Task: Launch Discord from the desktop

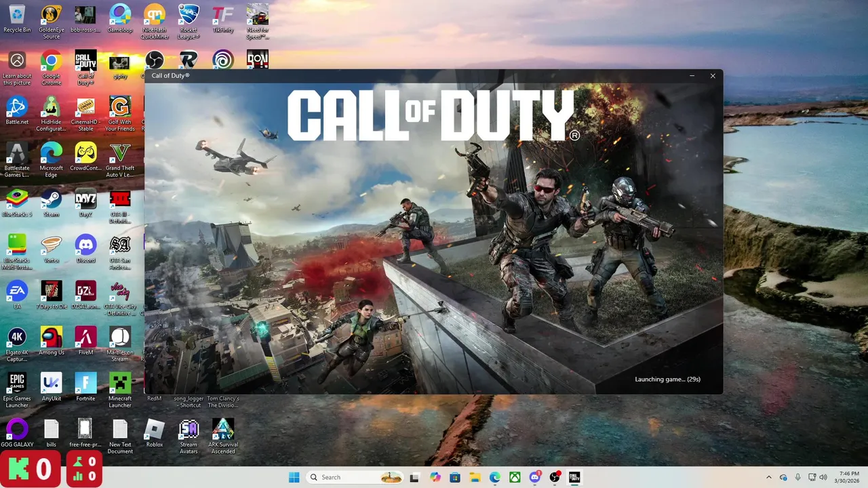Action: [x=85, y=249]
